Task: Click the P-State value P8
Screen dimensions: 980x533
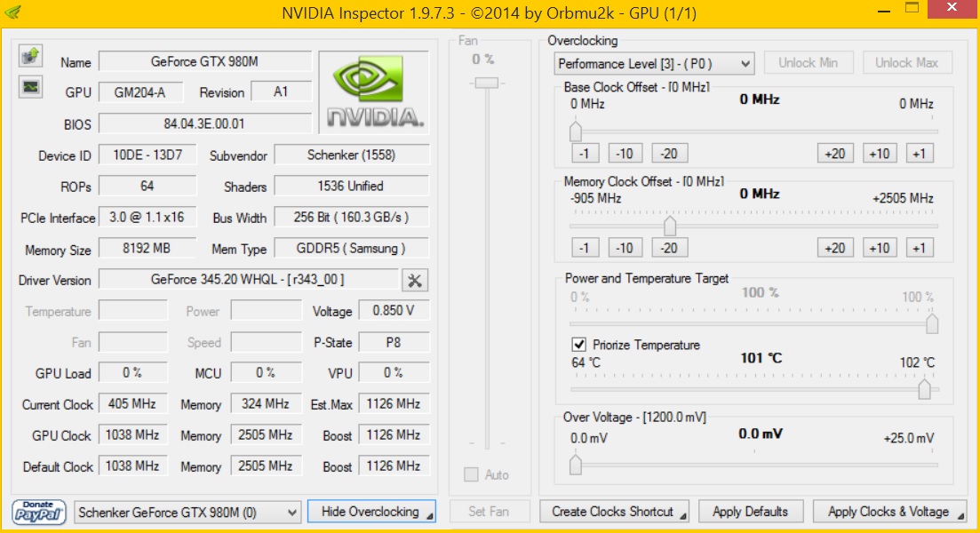Action: tap(394, 342)
